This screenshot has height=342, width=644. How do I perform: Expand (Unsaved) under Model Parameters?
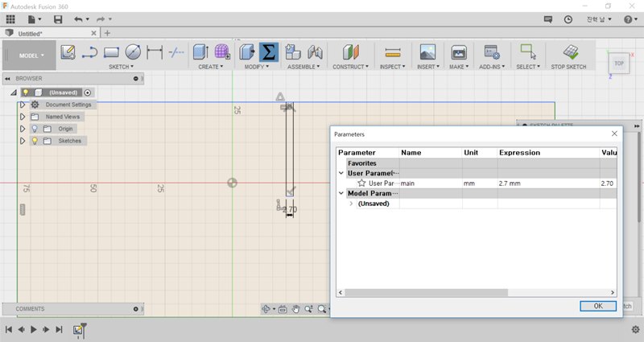point(351,204)
